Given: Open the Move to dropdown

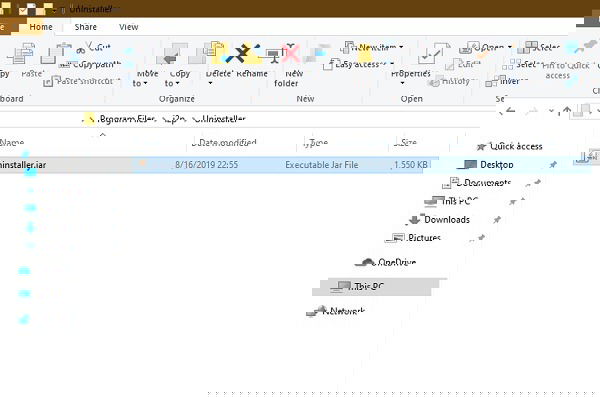Looking at the screenshot, I should (x=140, y=83).
